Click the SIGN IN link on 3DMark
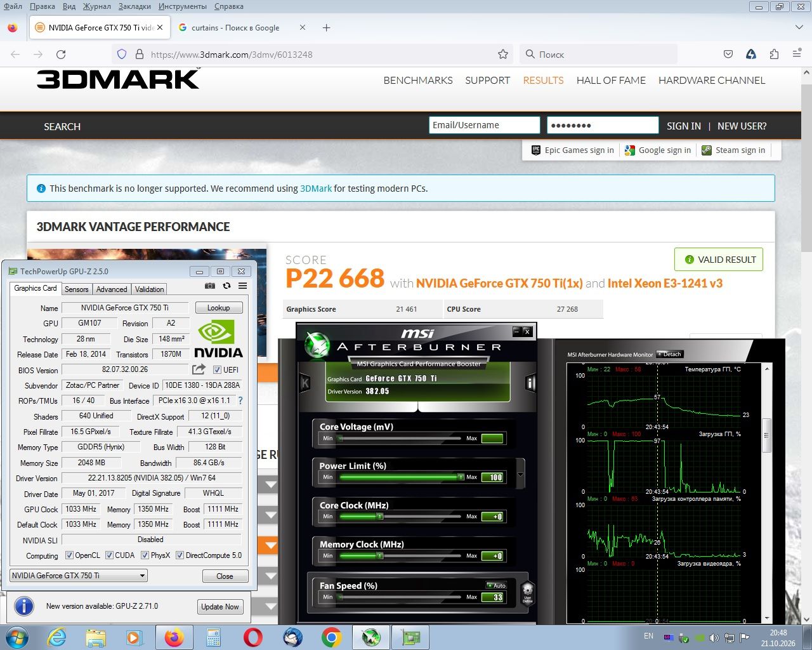The image size is (812, 650). click(684, 126)
